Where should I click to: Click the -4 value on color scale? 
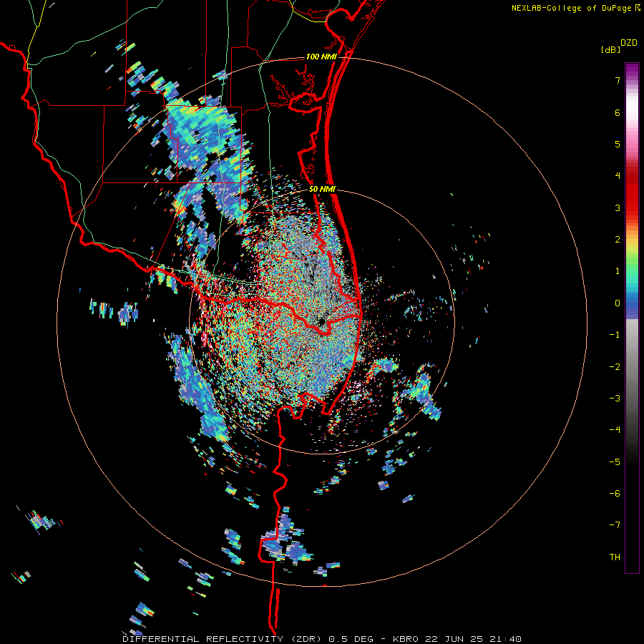tap(615, 430)
